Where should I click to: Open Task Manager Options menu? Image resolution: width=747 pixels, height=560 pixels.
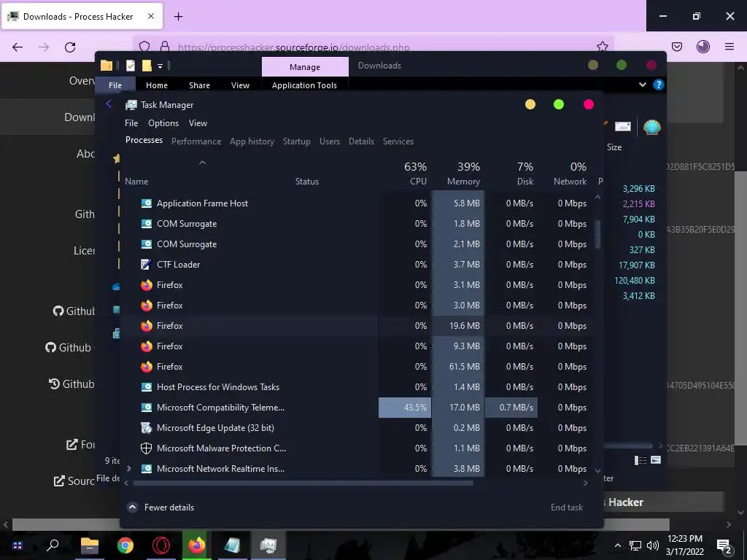click(163, 123)
